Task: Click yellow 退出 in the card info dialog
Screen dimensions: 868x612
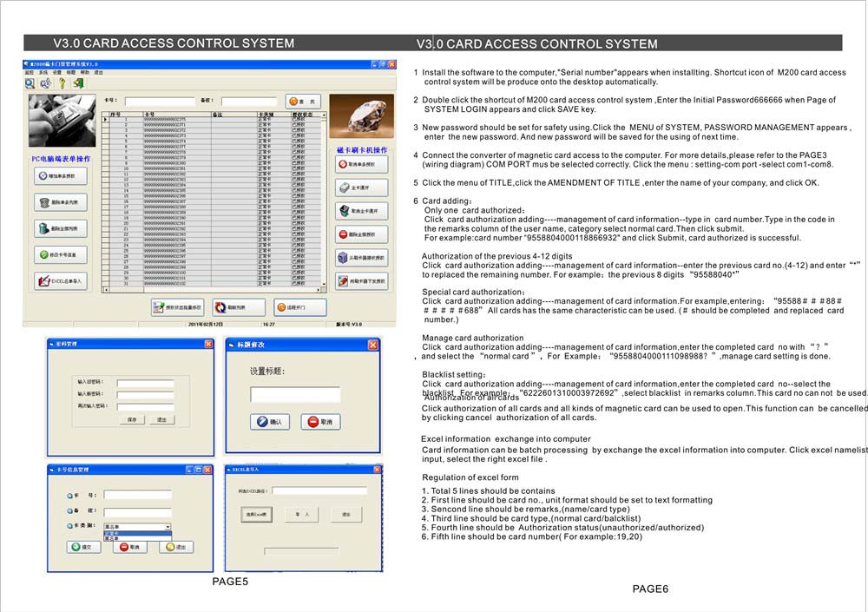Action: click(x=176, y=547)
